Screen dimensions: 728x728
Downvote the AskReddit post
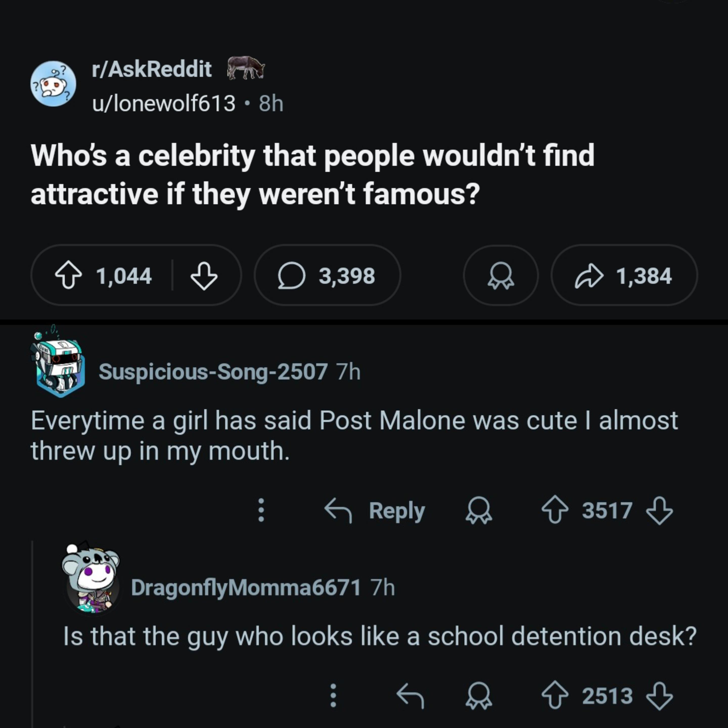click(204, 276)
